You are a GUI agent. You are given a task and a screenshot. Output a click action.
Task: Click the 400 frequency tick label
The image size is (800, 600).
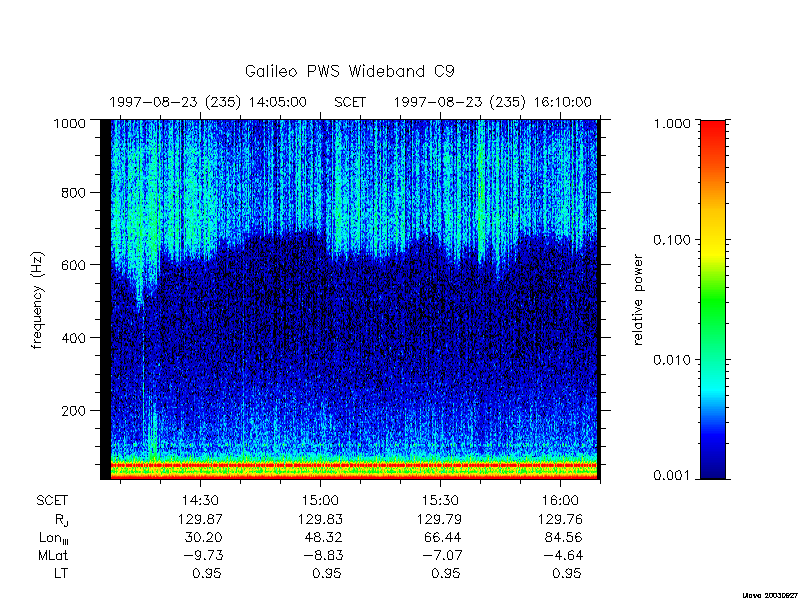tap(74, 338)
